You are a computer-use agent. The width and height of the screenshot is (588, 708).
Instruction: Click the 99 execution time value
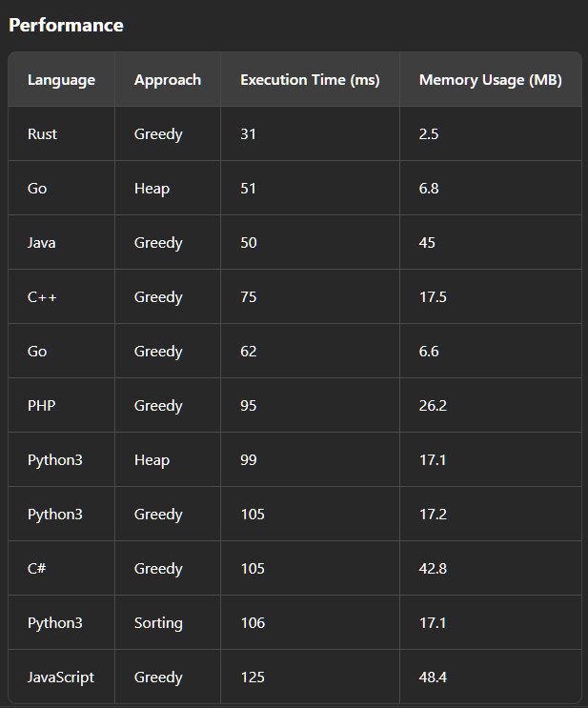point(249,459)
